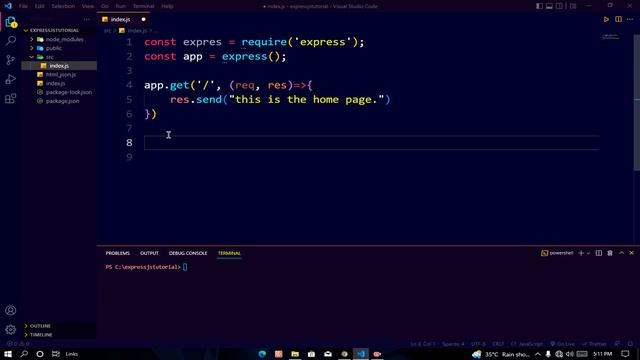Maximize the panel with up chevron
This screenshot has height=360, width=640.
621,253
